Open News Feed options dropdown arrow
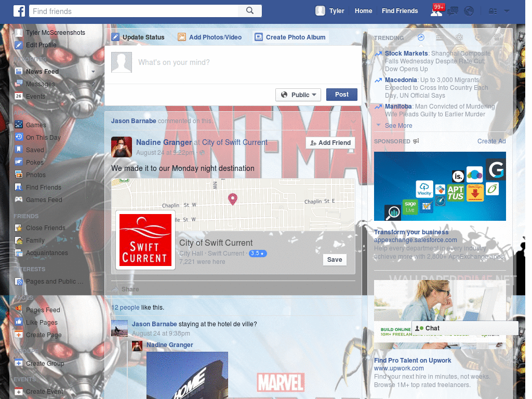 (93, 72)
